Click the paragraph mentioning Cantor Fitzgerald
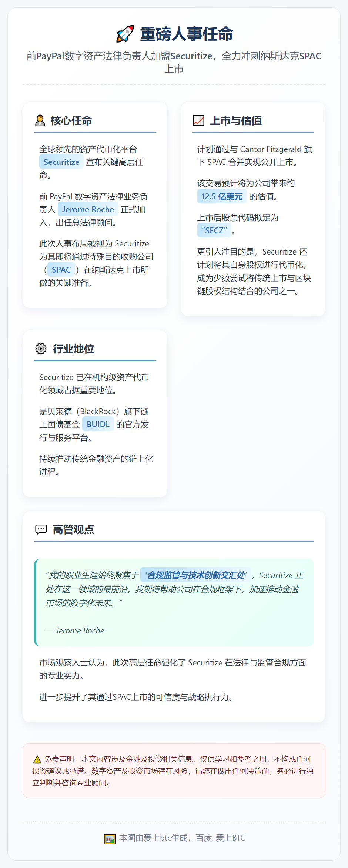348x868 pixels. [255, 156]
